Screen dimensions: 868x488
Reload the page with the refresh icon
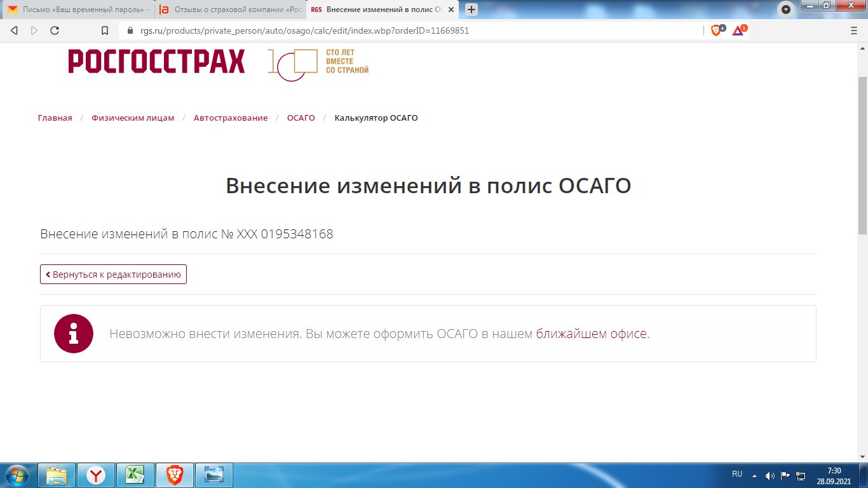55,30
